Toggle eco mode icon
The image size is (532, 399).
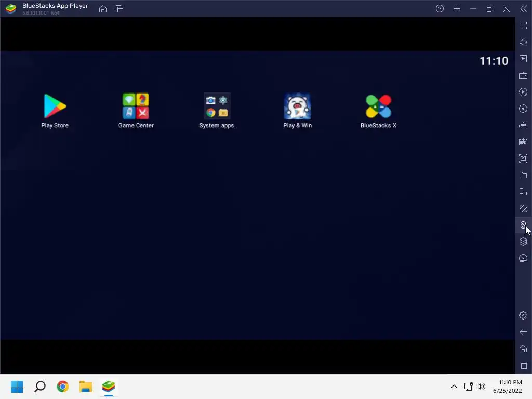[523, 258]
